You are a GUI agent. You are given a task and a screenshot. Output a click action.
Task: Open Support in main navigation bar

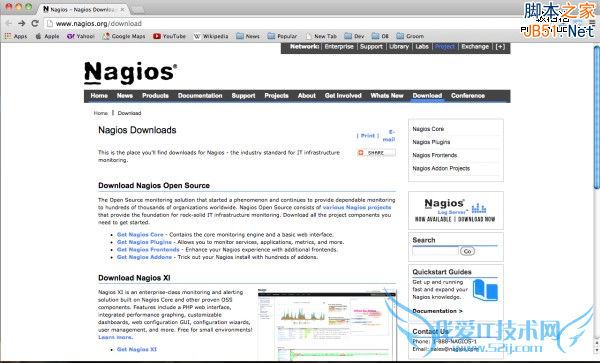click(243, 96)
